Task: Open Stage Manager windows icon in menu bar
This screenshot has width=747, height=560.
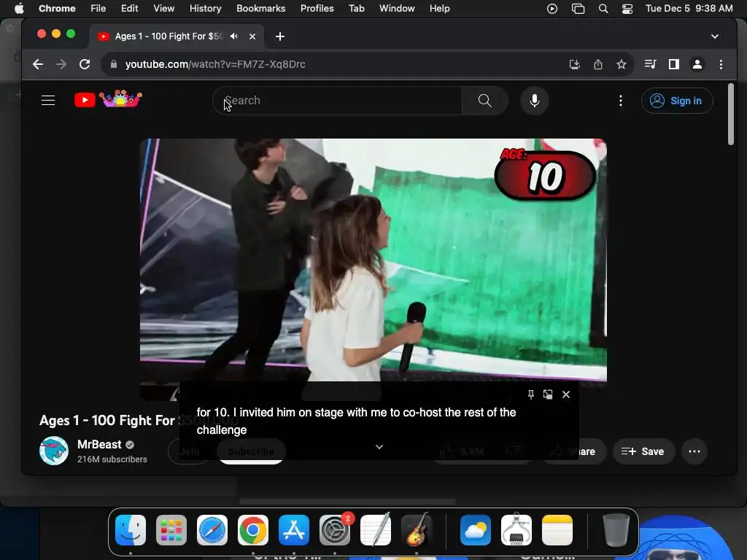Action: [x=578, y=9]
